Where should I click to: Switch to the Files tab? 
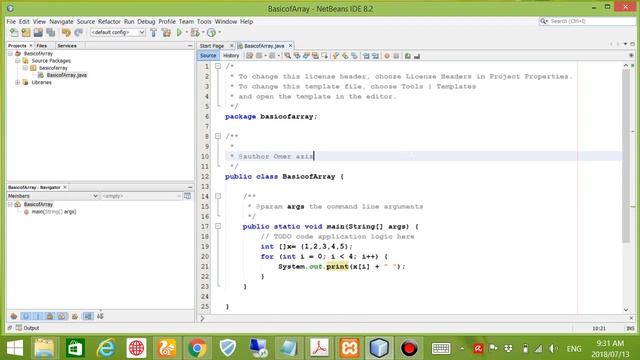point(42,46)
